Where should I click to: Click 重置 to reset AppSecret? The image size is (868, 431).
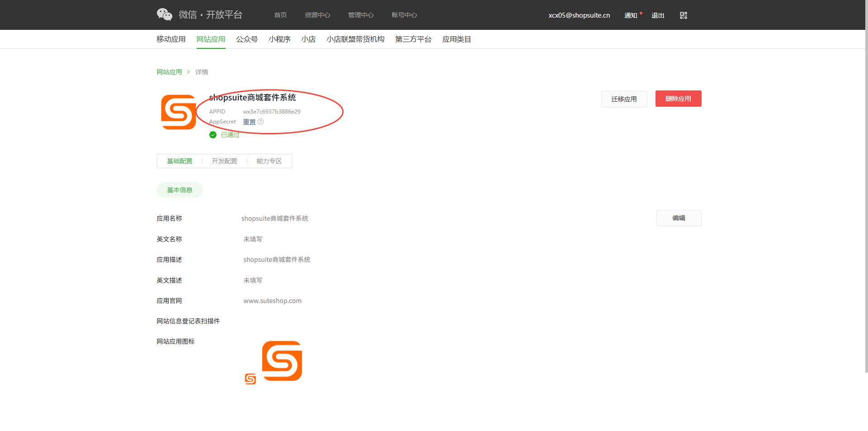[x=249, y=122]
